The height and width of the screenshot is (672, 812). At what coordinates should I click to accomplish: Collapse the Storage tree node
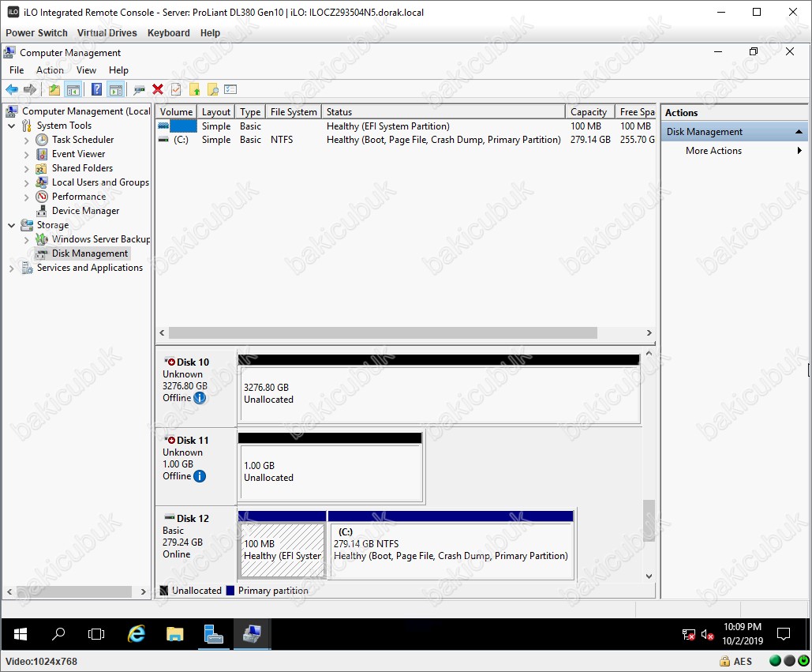tap(12, 225)
